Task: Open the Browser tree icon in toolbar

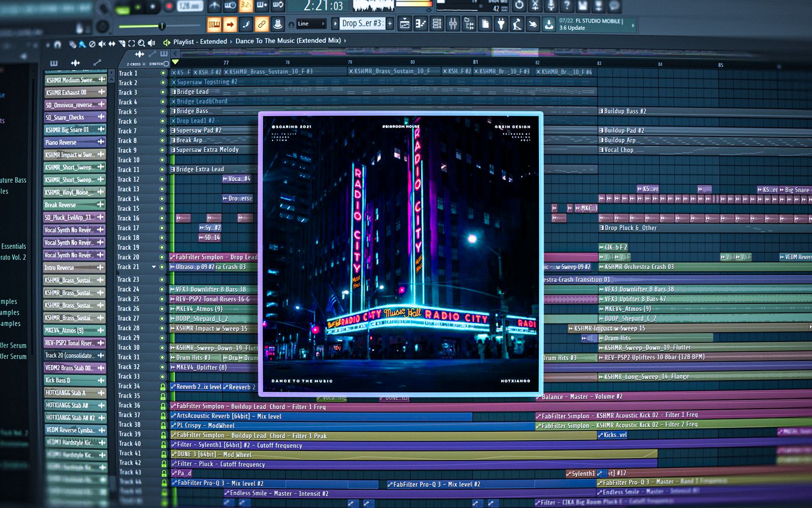Action: coord(469,24)
